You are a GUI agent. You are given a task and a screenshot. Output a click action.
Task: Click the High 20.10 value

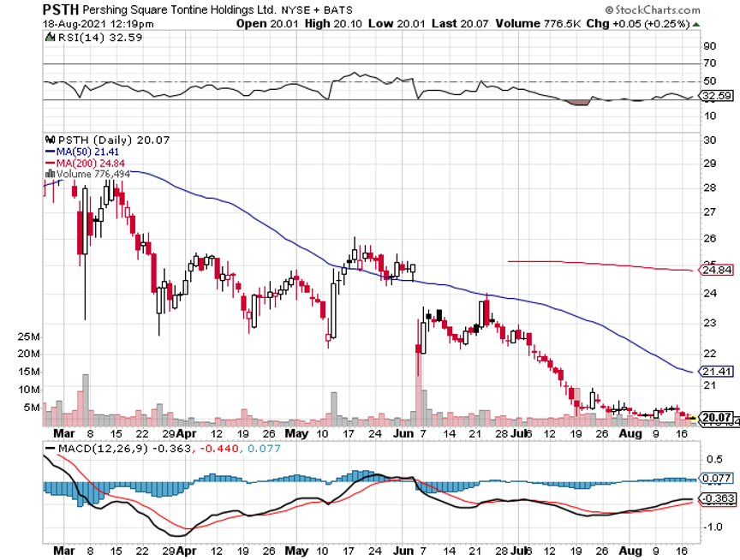333,24
